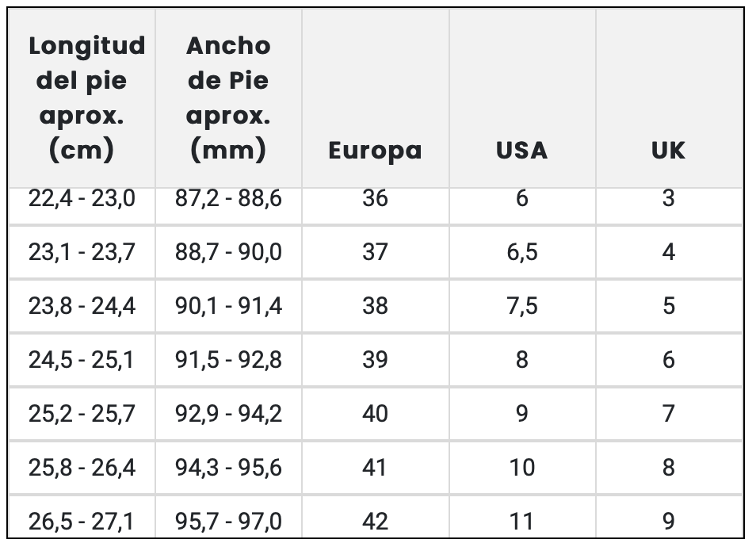Click foot width cell 88,7 - 90,0
The image size is (756, 547).
(x=228, y=252)
